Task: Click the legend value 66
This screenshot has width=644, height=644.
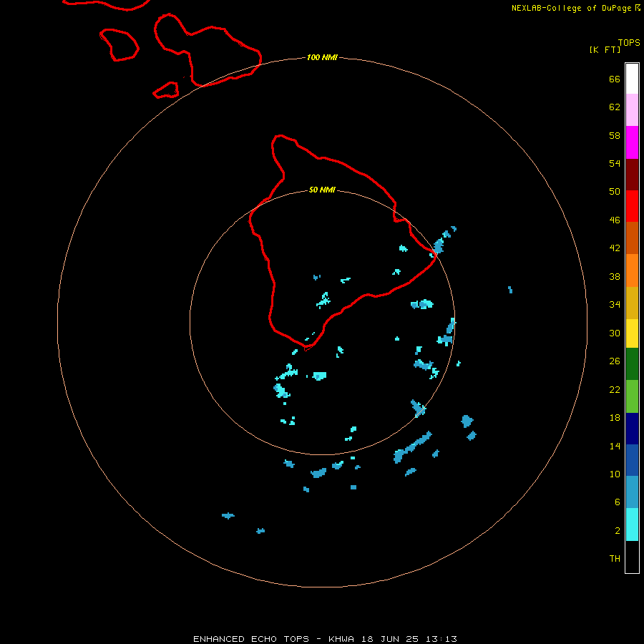Action: pos(615,79)
